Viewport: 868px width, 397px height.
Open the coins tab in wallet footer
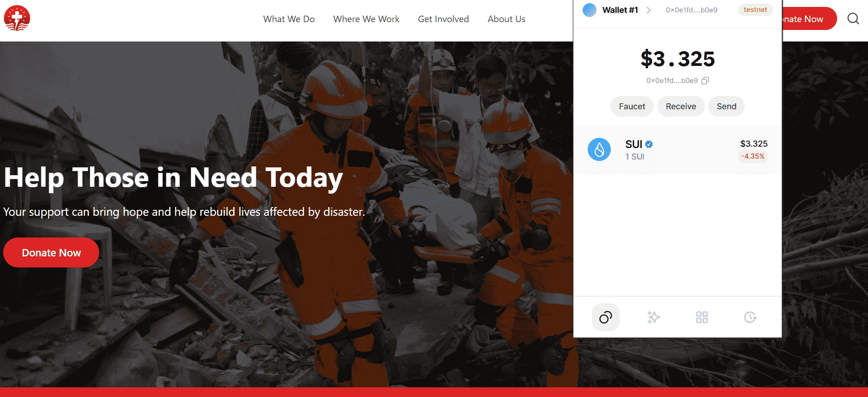[x=605, y=317]
